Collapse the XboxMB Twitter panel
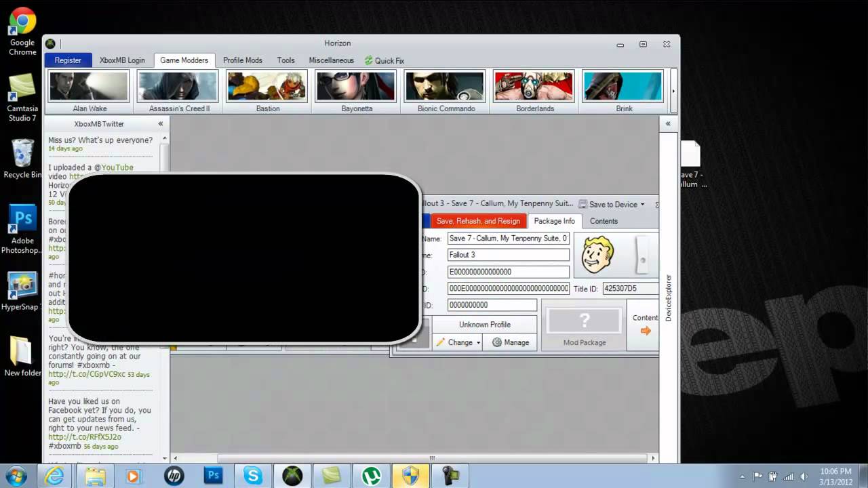868x488 pixels. (161, 124)
